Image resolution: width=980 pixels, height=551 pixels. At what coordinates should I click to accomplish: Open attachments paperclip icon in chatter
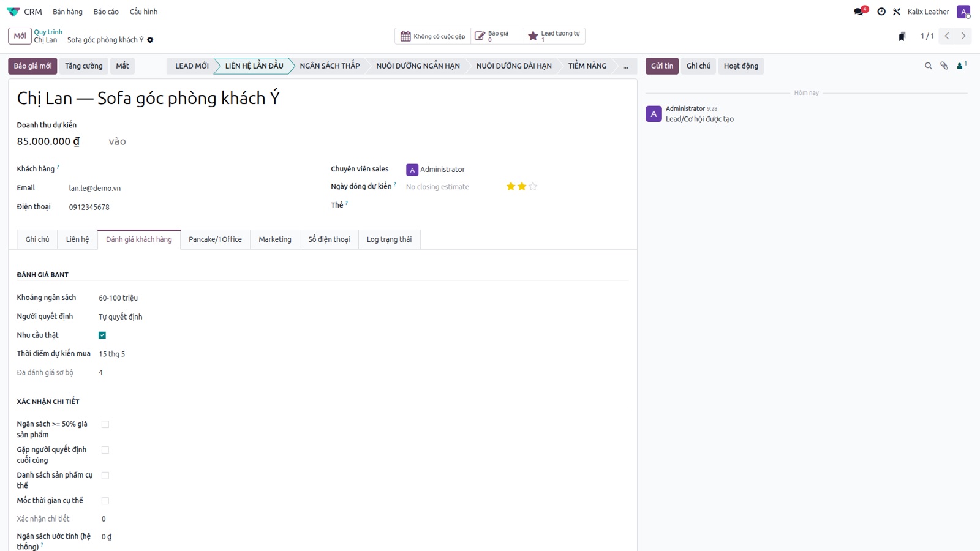pos(944,66)
